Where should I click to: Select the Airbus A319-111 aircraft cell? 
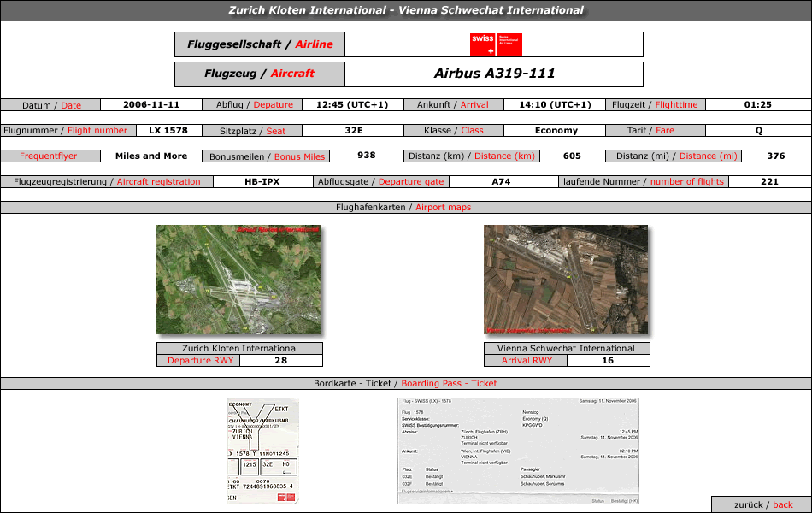(x=494, y=74)
